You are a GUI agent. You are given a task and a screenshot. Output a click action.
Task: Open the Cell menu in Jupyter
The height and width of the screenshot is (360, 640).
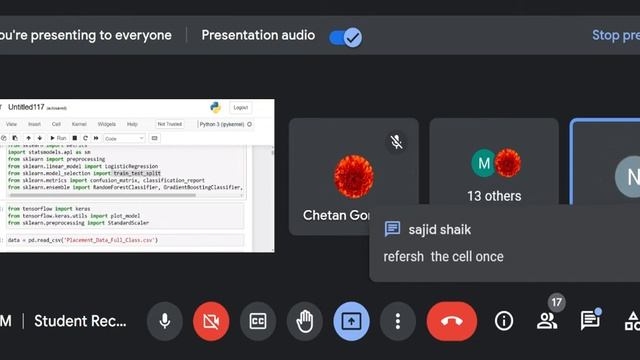(x=56, y=124)
